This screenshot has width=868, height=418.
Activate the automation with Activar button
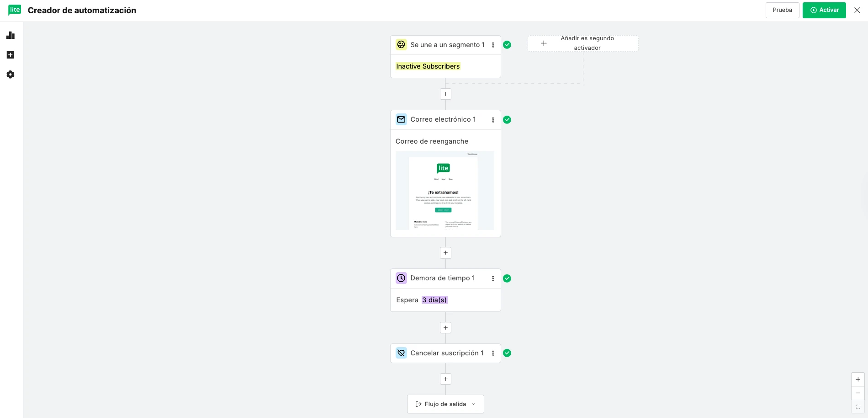(x=824, y=10)
